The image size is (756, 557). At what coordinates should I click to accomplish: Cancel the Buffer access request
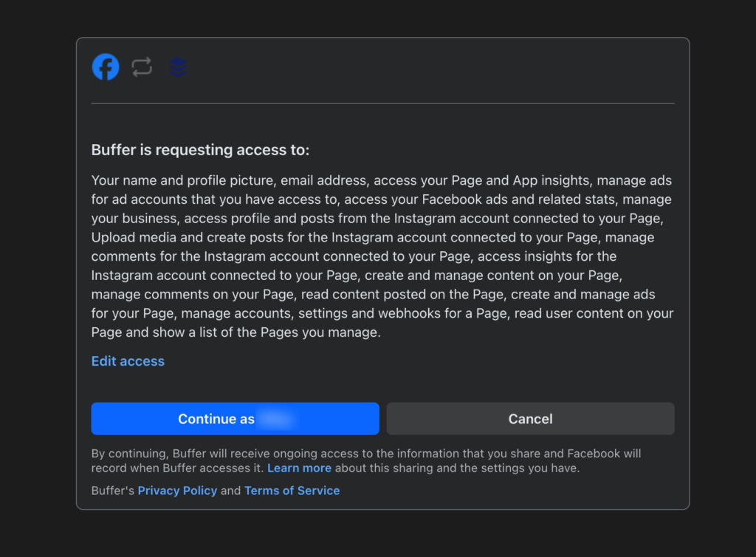click(530, 419)
